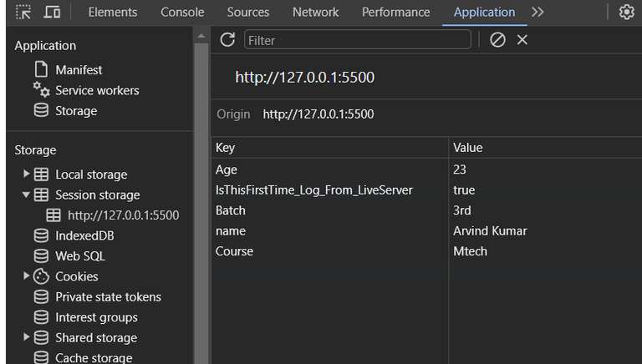Click the clear all storage icon
Image resolution: width=642 pixels, height=364 pixels.
click(x=498, y=40)
